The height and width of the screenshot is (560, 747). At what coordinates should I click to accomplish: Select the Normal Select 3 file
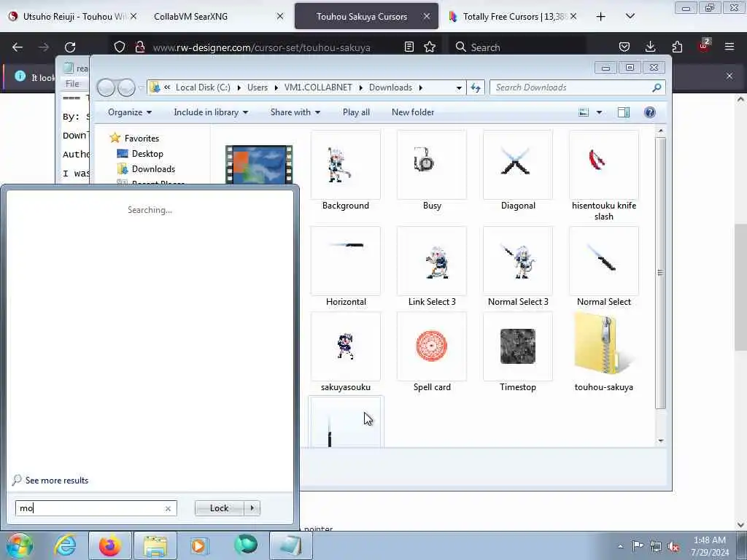518,267
